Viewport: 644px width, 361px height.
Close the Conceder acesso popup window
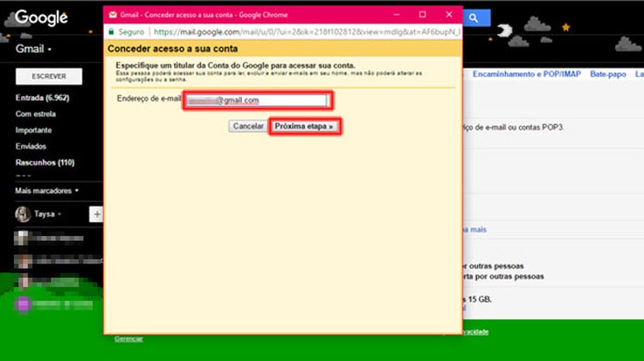pyautogui.click(x=449, y=14)
